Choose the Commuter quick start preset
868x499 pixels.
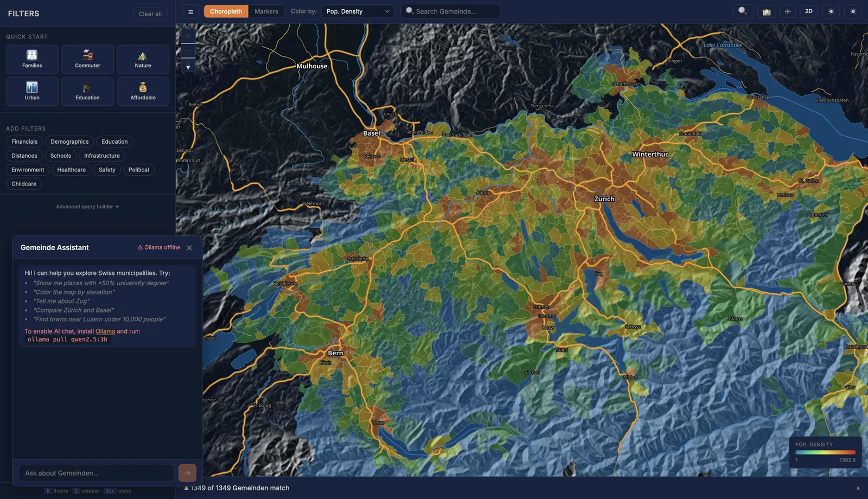tap(87, 59)
